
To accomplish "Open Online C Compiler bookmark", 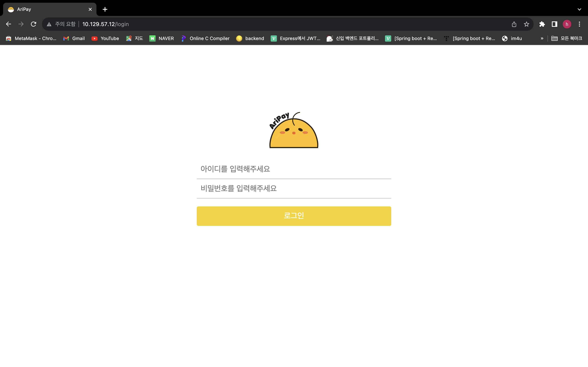I will (205, 38).
